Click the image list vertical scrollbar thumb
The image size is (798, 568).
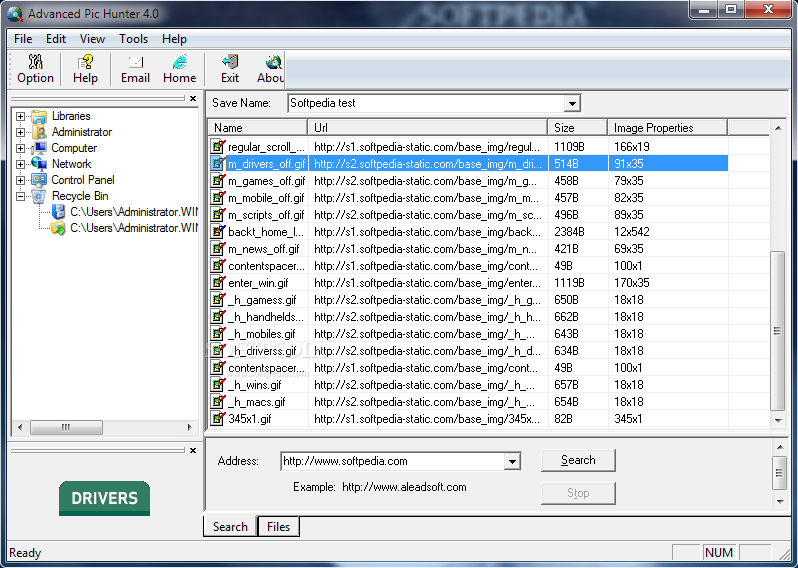[x=778, y=331]
